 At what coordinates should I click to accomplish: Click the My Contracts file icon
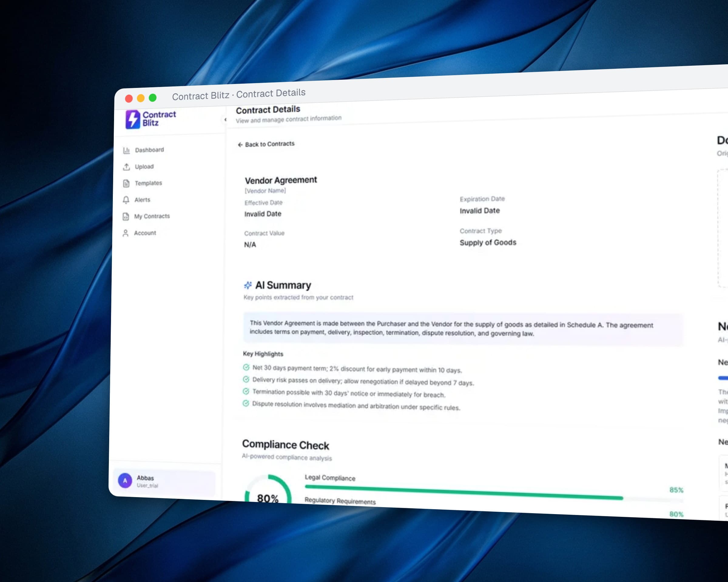[x=126, y=217]
